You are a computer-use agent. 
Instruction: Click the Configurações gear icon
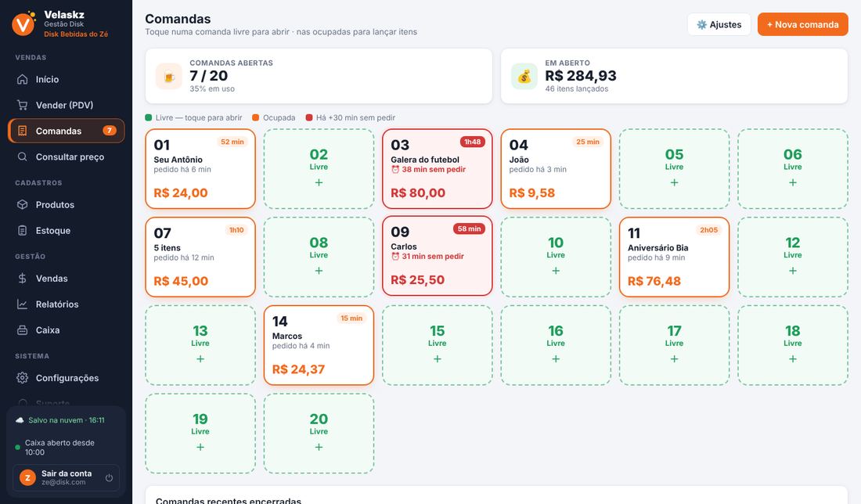[x=22, y=378]
